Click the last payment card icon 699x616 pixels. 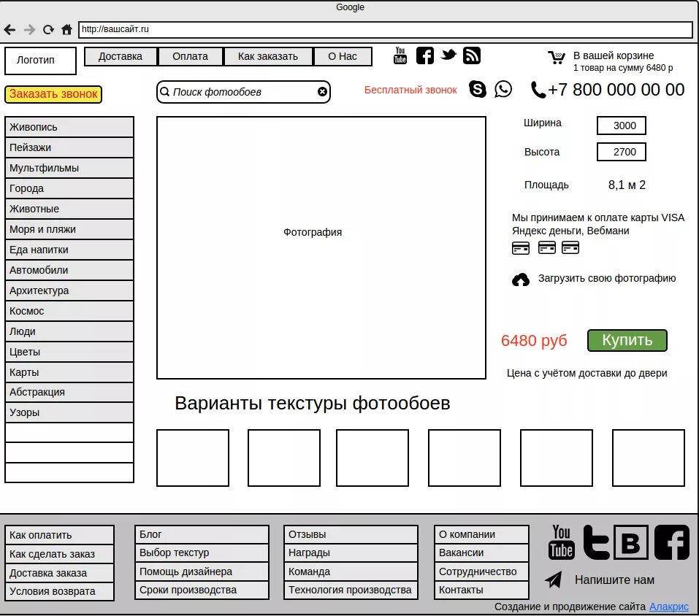coord(570,247)
